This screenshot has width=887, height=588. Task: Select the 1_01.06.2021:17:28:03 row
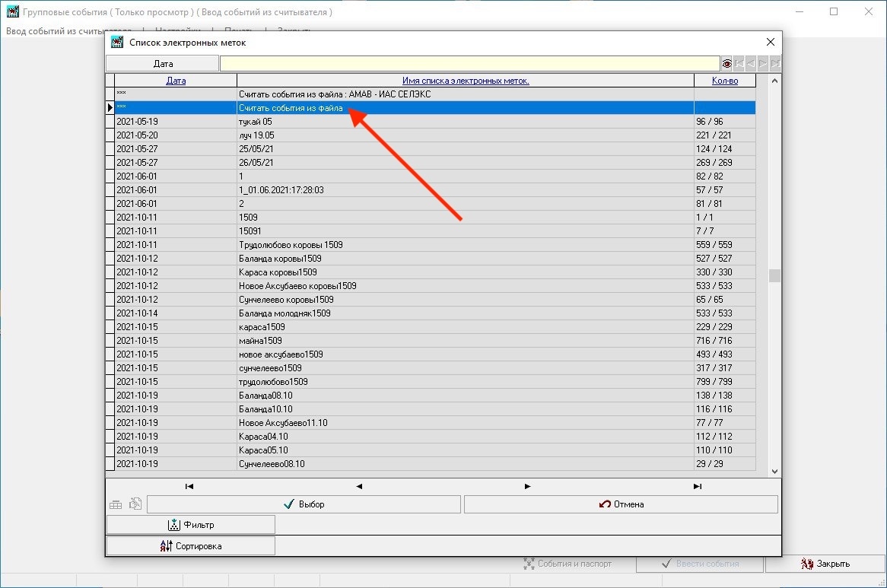(x=435, y=190)
